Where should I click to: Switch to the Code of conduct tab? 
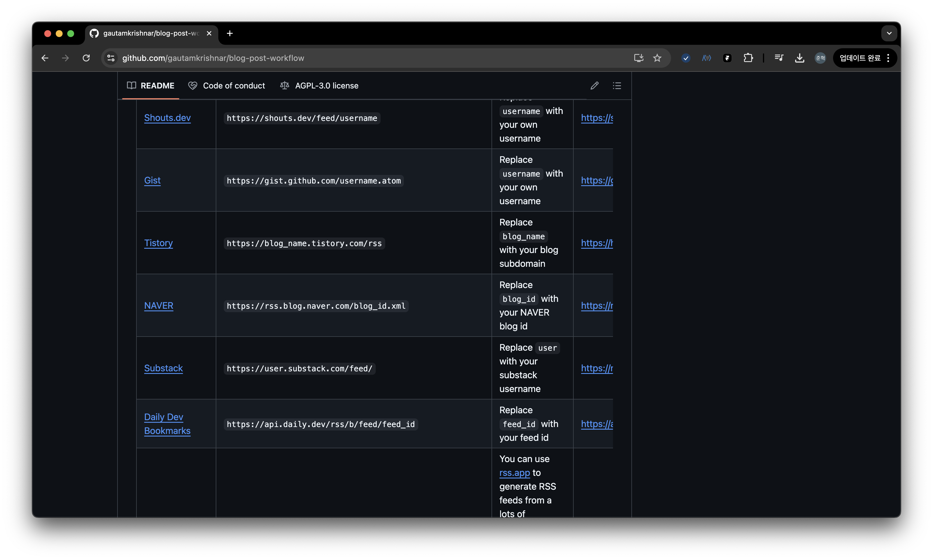click(227, 86)
